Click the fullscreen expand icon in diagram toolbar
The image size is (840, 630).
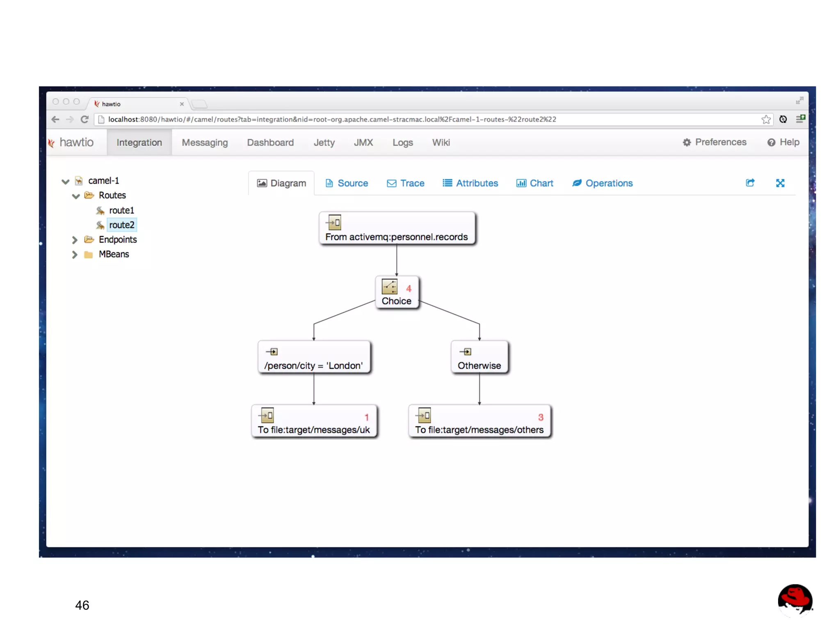(x=780, y=183)
